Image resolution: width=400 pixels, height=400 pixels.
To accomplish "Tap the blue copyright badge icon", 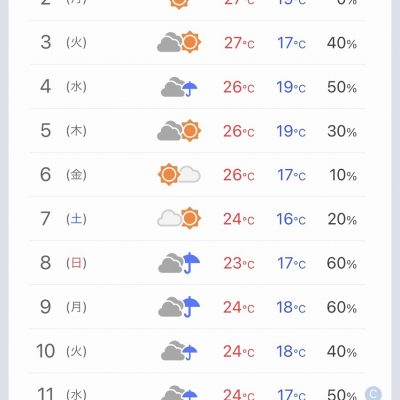I will pos(373,394).
